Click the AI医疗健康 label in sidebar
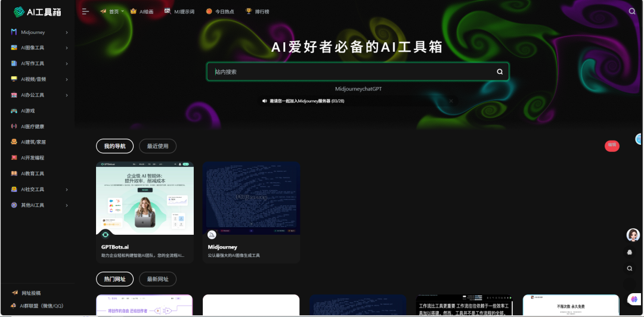 point(32,126)
